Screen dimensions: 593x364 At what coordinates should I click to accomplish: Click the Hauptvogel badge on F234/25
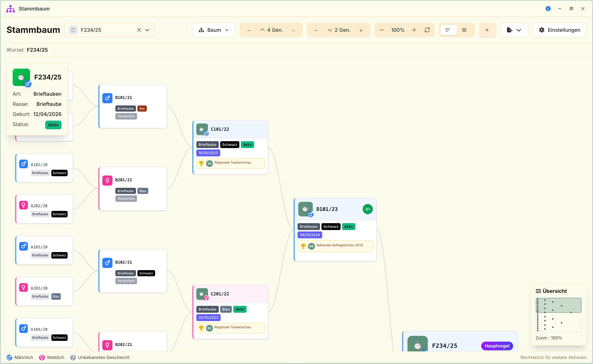(497, 346)
